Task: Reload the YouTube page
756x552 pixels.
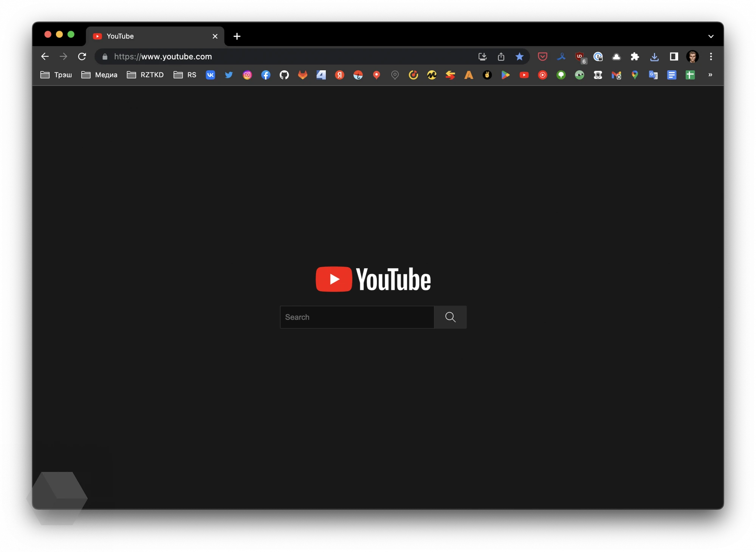Action: (x=82, y=57)
